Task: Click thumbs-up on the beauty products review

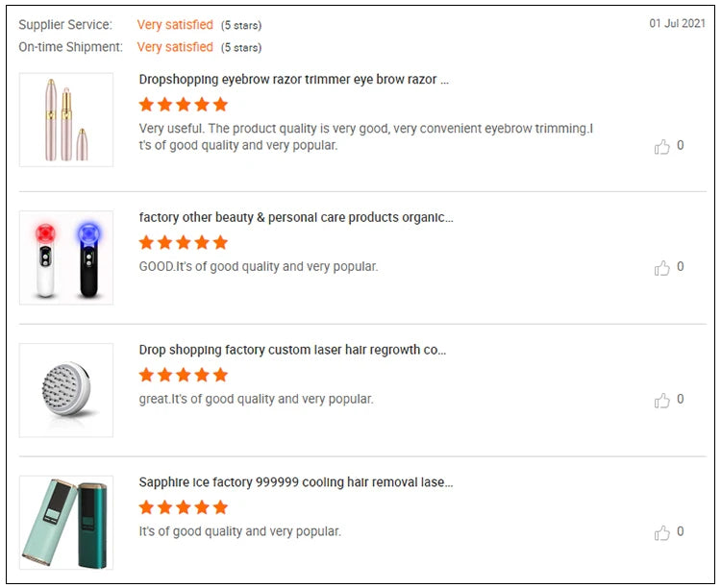Action: [x=662, y=268]
